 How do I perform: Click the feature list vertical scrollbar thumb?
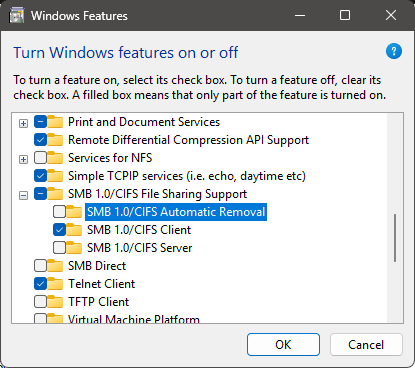pyautogui.click(x=395, y=238)
